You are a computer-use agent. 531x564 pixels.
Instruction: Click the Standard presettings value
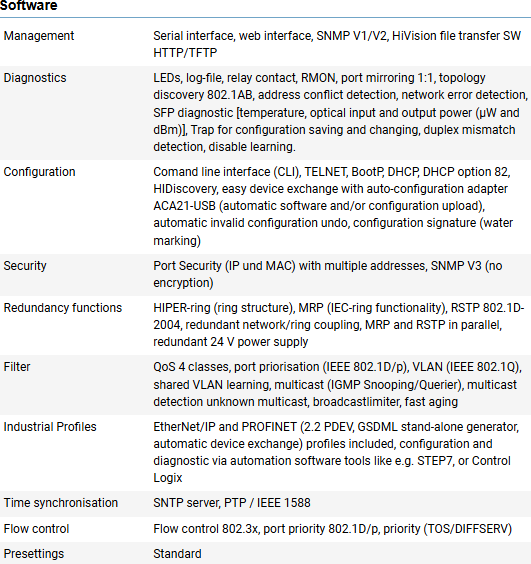pos(177,554)
